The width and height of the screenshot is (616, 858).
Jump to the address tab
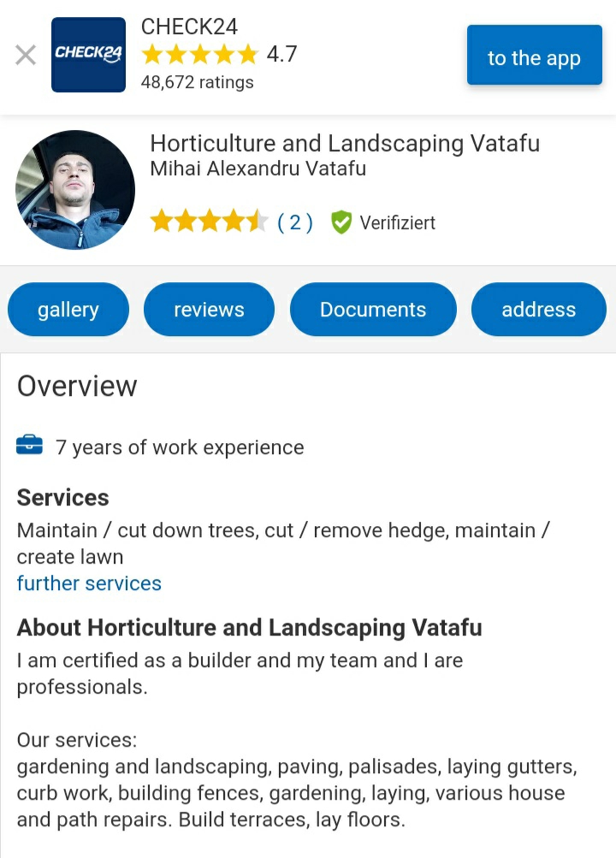coord(538,310)
